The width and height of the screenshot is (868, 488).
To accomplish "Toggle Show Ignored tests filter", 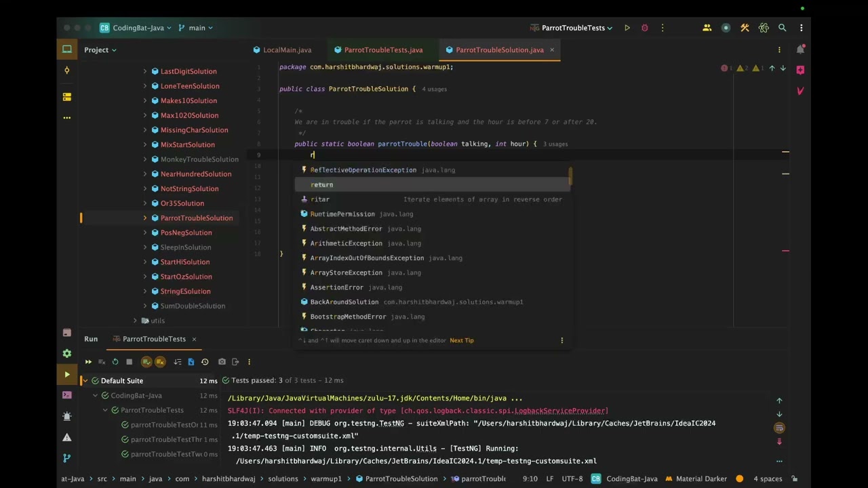I will [x=160, y=362].
